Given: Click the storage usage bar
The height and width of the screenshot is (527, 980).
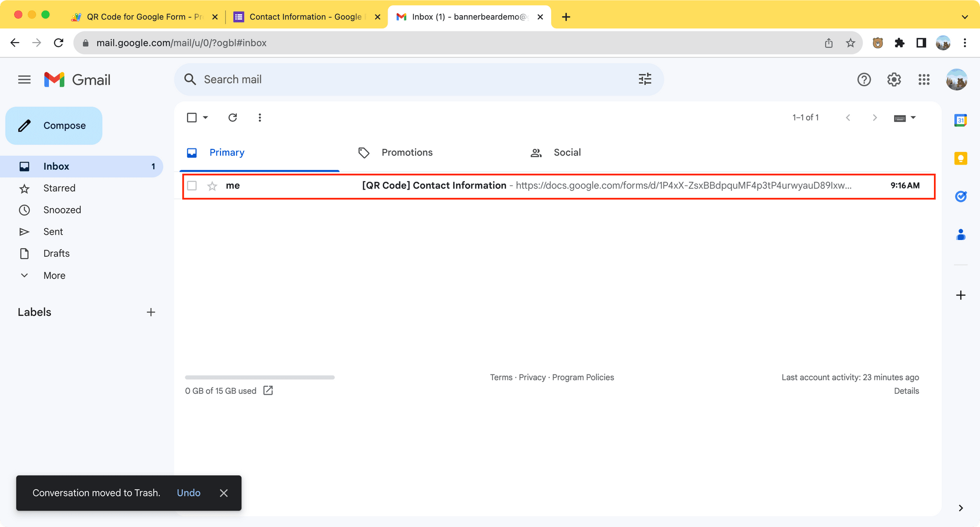Looking at the screenshot, I should click(x=259, y=377).
